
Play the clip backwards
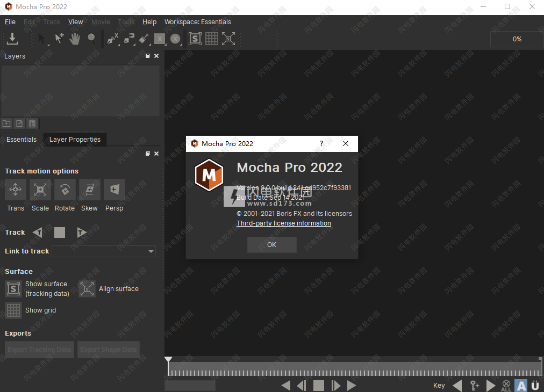tap(286, 386)
